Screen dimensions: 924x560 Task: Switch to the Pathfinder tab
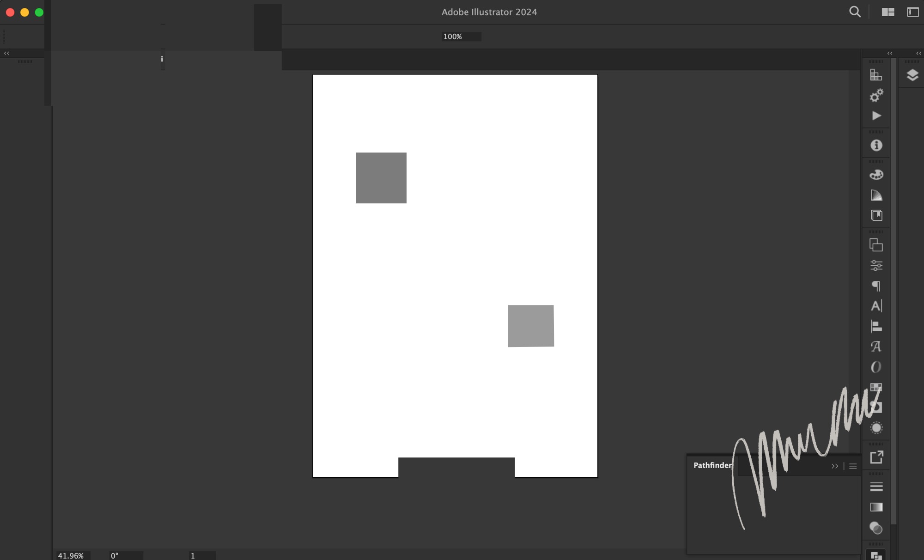point(712,465)
